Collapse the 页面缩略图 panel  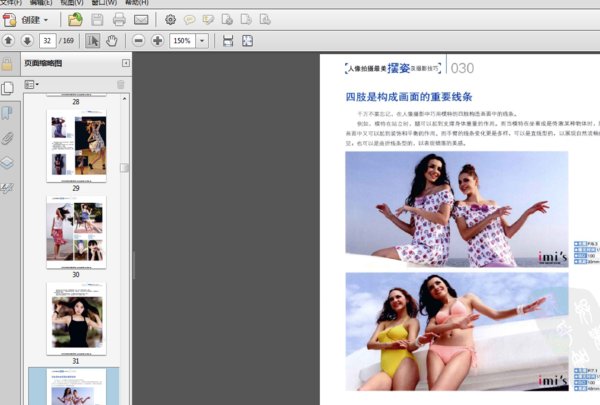[x=125, y=63]
